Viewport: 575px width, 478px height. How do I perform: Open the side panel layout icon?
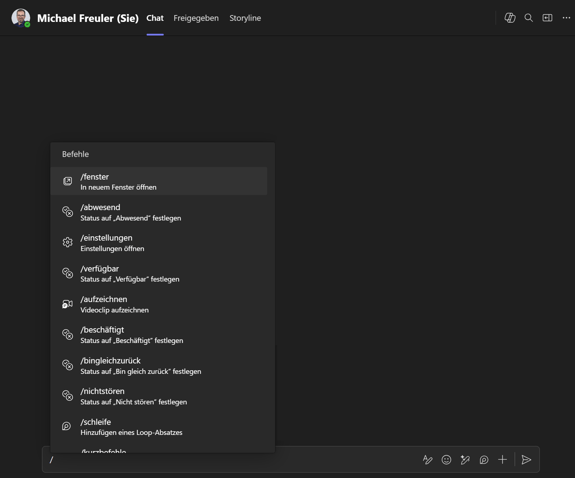tap(547, 18)
